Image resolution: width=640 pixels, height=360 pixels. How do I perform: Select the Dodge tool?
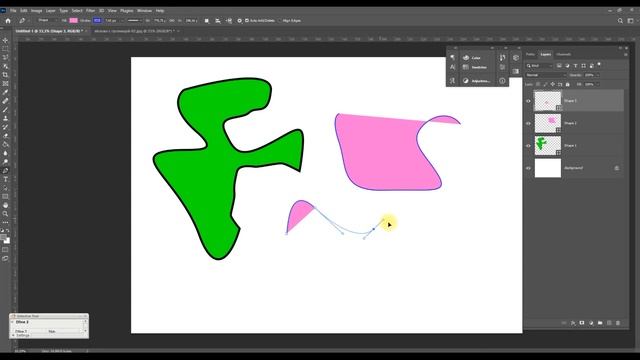[5, 162]
